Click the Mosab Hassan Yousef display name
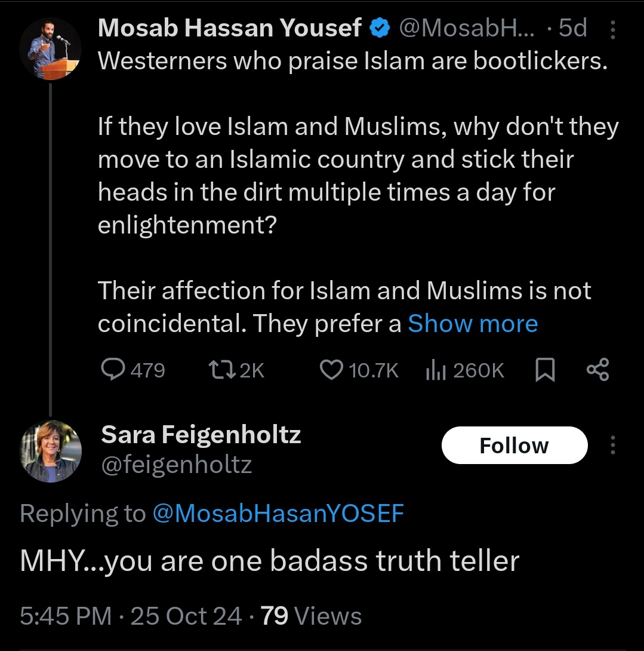 point(229,28)
